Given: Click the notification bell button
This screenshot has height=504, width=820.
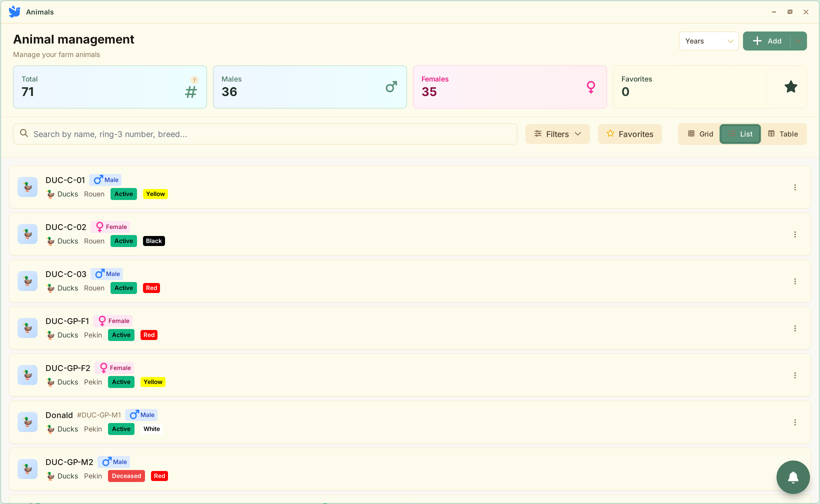Looking at the screenshot, I should coord(793,477).
